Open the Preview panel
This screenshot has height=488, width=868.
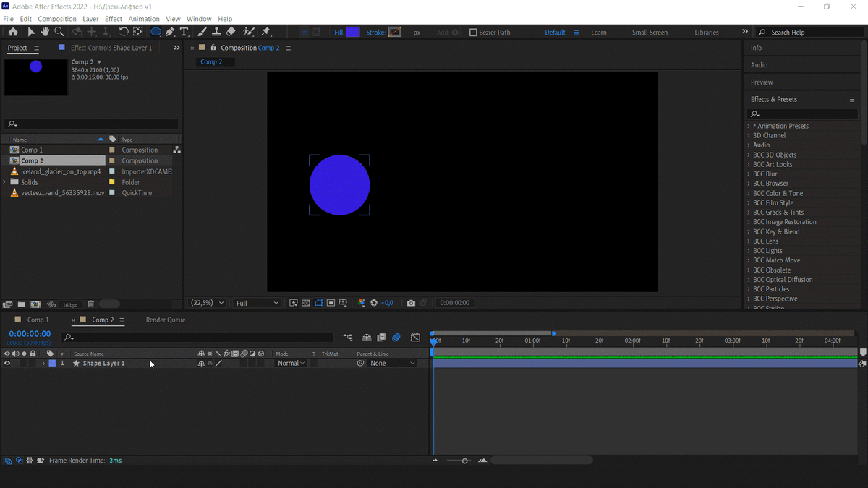tap(762, 82)
